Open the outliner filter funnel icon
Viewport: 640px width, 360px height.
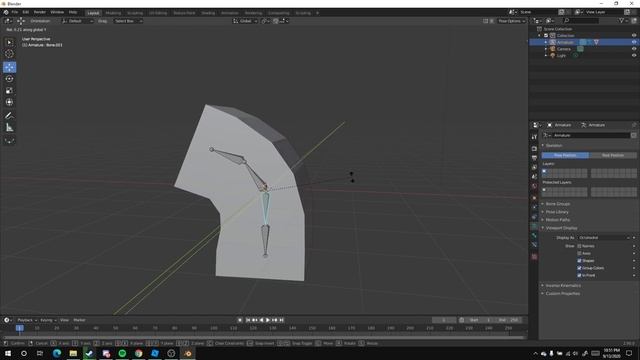pos(622,21)
